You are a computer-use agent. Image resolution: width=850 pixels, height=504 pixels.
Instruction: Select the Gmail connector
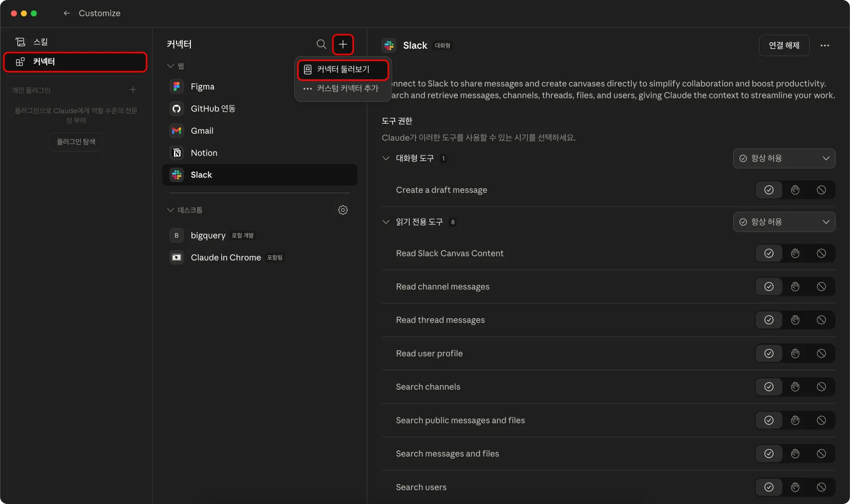coord(259,131)
